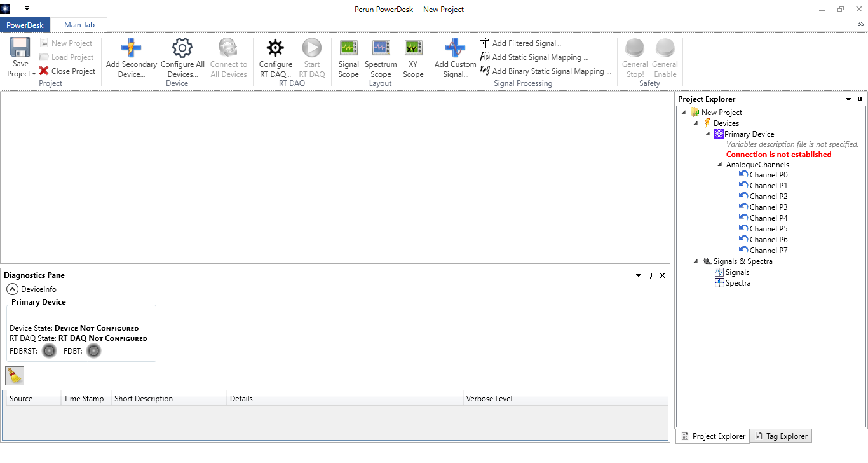Click Configure RT DAQ gear icon
The height and width of the screenshot is (463, 868).
coord(275,48)
